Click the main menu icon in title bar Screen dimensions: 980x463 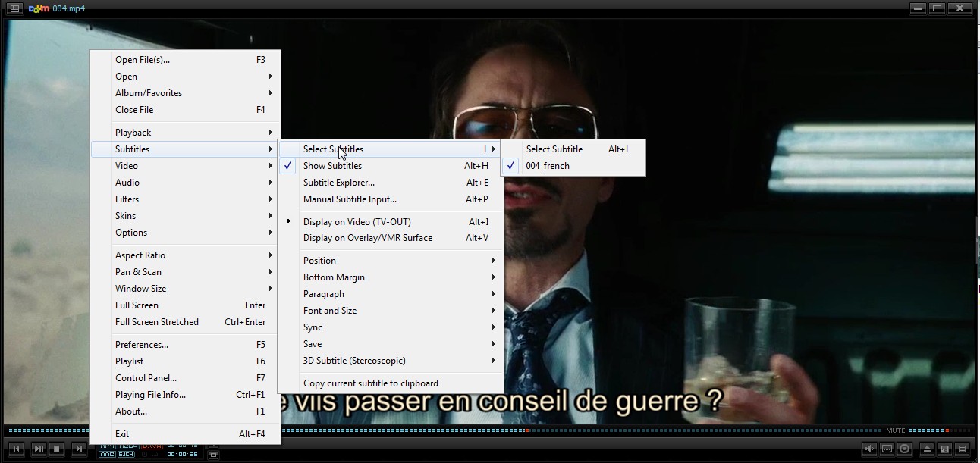(14, 8)
